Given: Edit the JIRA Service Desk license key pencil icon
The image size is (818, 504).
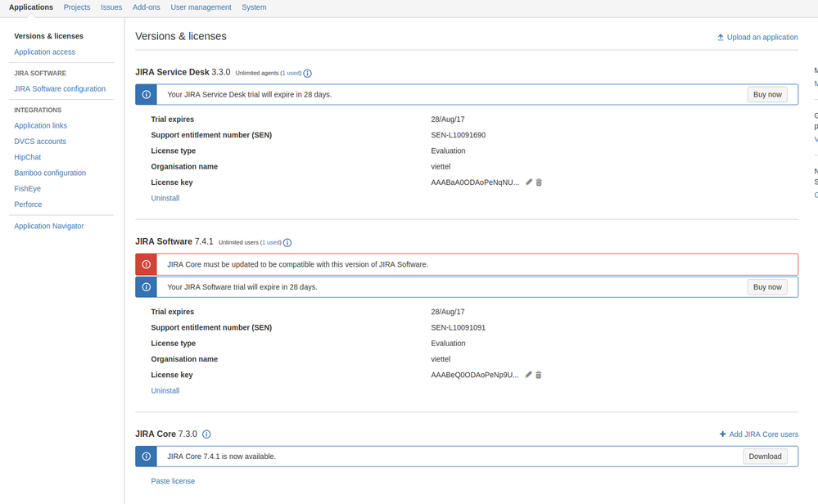Looking at the screenshot, I should [x=528, y=182].
